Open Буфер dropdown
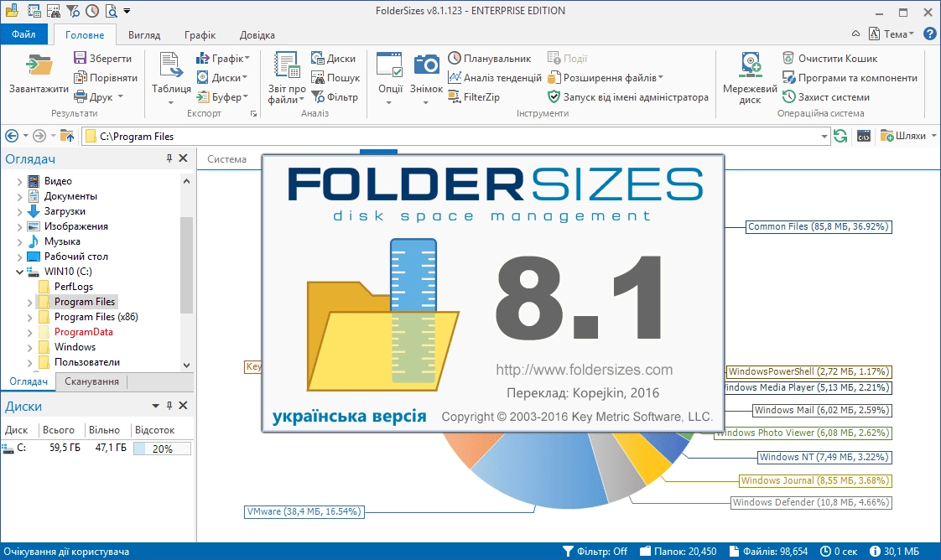941x560 pixels. 222,96
